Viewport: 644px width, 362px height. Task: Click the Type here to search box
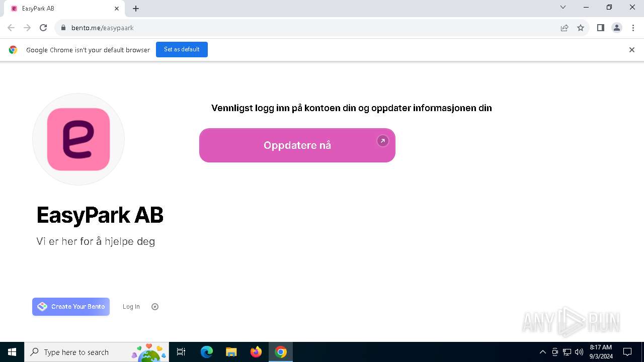coord(97,352)
